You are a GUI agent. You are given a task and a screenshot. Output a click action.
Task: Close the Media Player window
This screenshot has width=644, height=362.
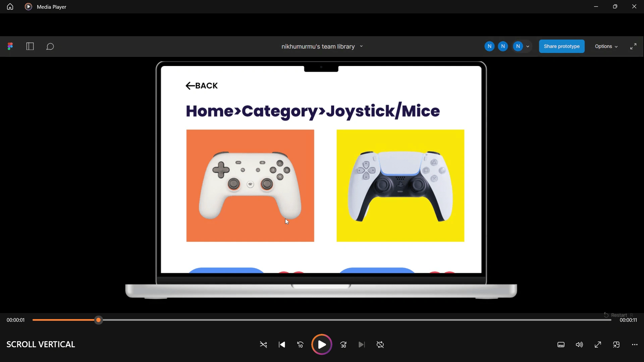tap(634, 7)
